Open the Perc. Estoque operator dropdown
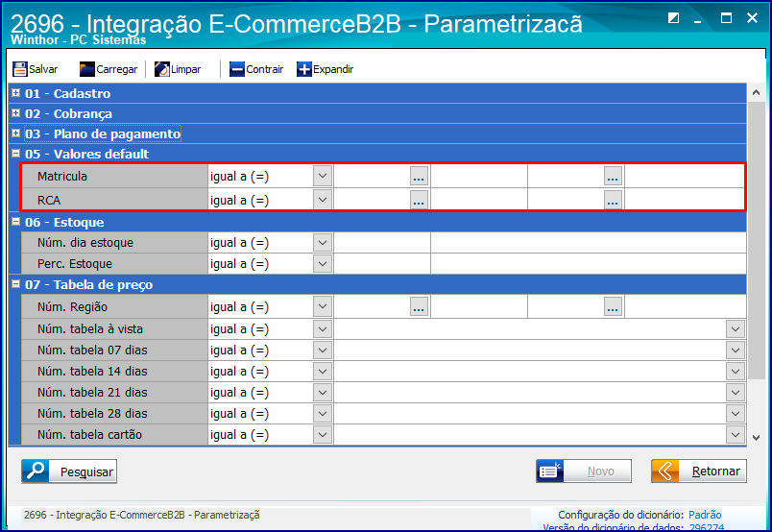 click(x=323, y=263)
